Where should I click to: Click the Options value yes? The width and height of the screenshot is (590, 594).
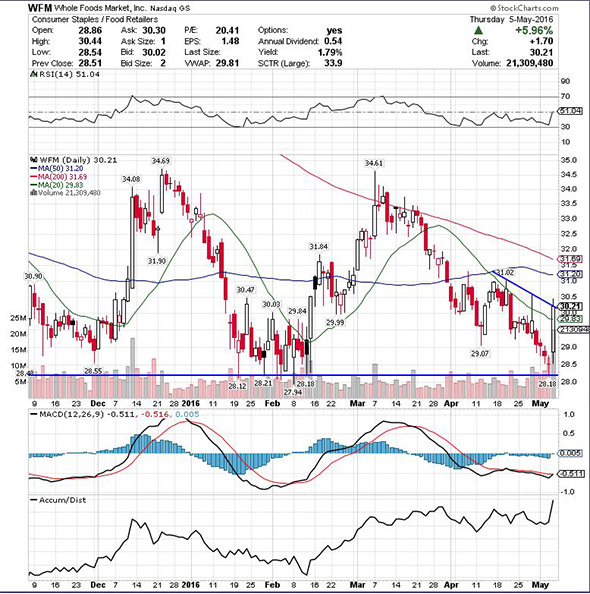334,30
